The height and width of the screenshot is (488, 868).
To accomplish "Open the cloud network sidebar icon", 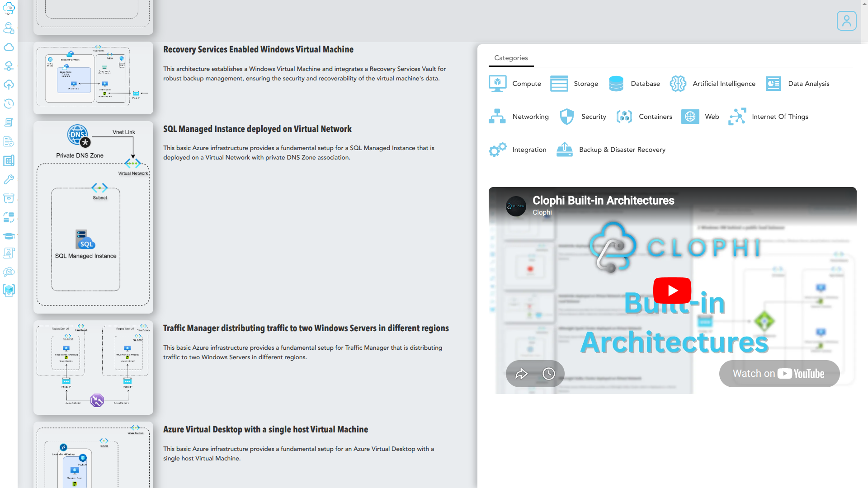I will [x=9, y=66].
